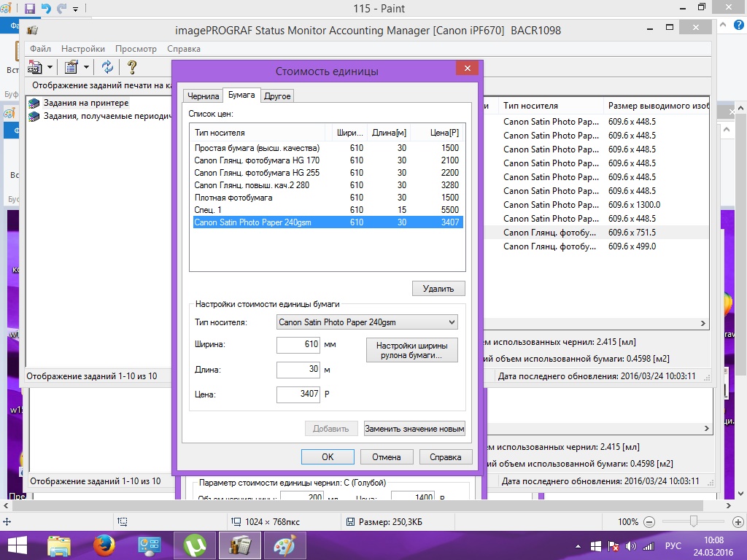Show hidden tray icons arrow
The width and height of the screenshot is (747, 560).
point(578,547)
